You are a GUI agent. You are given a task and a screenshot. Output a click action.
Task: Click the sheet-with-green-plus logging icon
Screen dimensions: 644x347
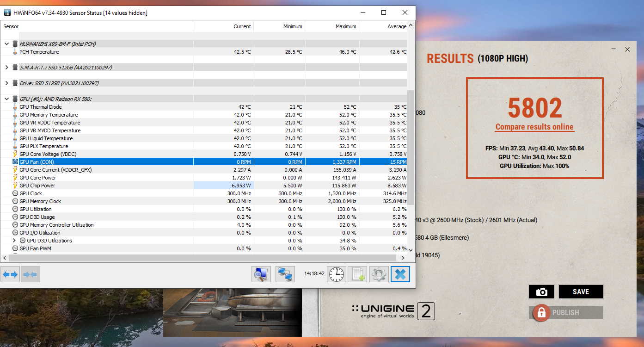[358, 274]
